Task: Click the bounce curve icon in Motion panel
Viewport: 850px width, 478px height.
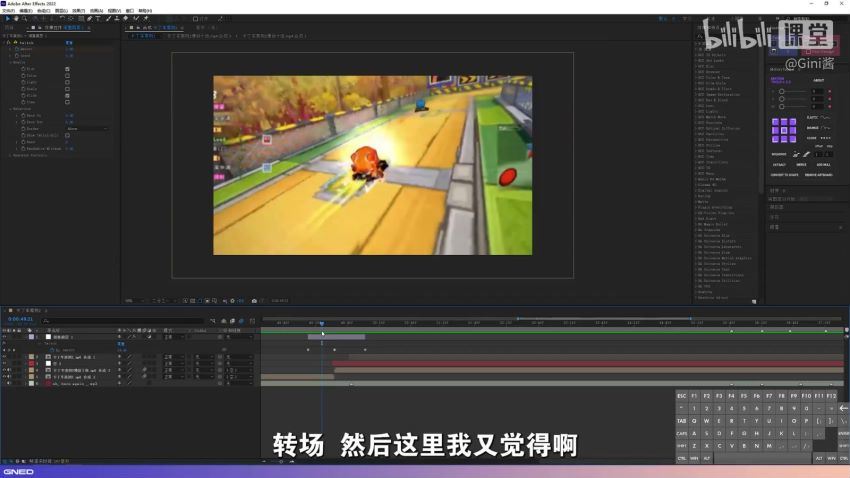Action: [x=826, y=128]
